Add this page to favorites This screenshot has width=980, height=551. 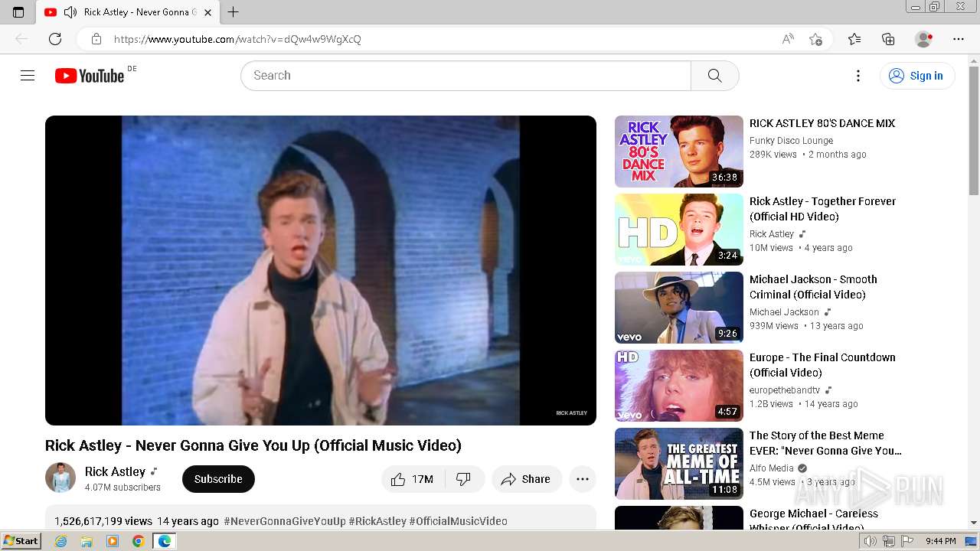[815, 39]
